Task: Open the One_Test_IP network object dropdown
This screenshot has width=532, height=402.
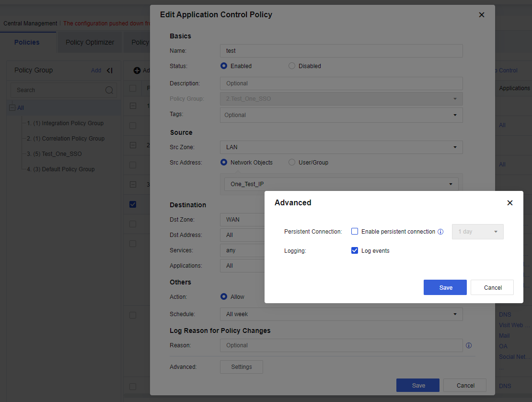Action: pyautogui.click(x=341, y=184)
